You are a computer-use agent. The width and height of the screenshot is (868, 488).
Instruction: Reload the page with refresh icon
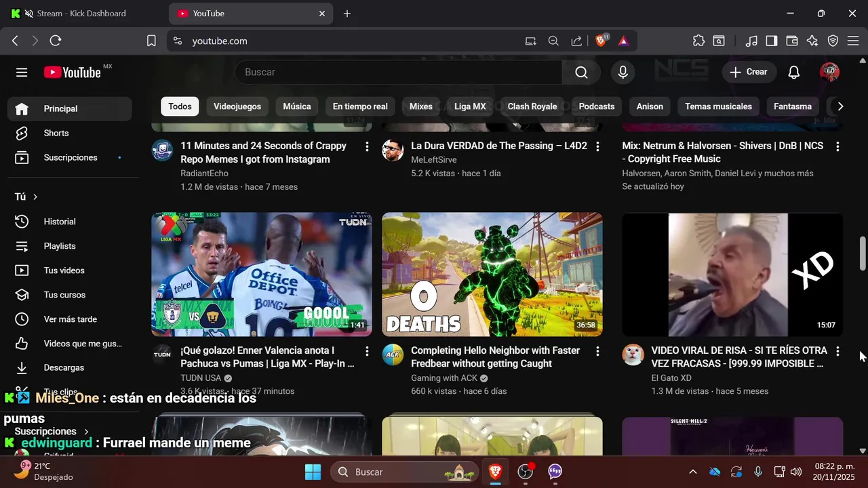click(x=56, y=41)
